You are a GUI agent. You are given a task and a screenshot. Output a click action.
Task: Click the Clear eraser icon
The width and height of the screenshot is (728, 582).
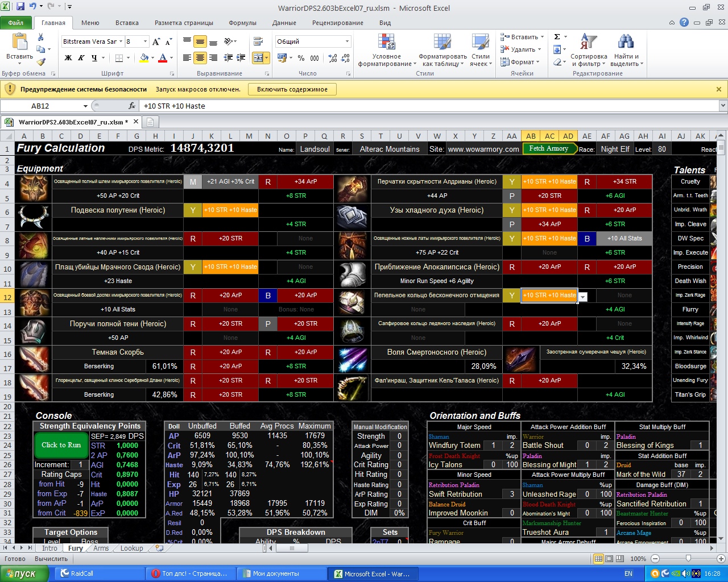[x=557, y=62]
